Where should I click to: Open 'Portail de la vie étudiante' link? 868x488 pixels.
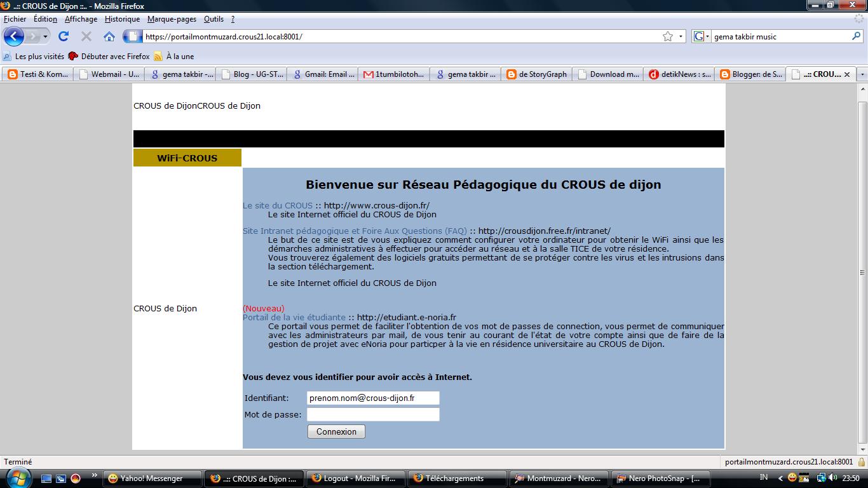[294, 317]
